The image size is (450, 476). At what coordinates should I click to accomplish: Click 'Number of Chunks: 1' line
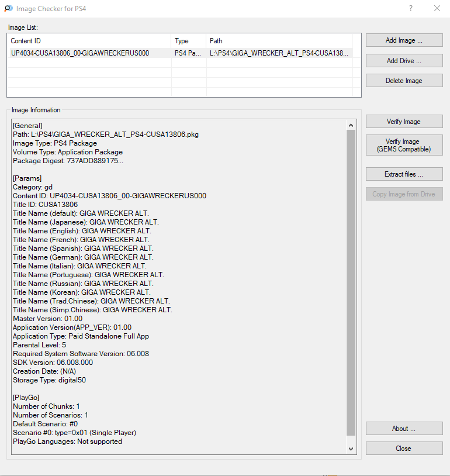click(x=46, y=407)
